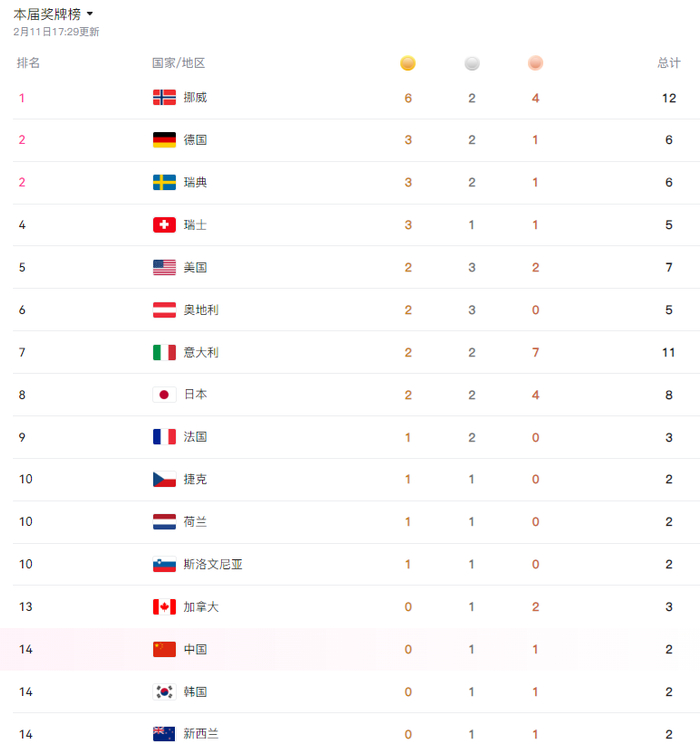Click the bronze medal column icon
Image resolution: width=700 pixels, height=753 pixels.
click(x=535, y=64)
